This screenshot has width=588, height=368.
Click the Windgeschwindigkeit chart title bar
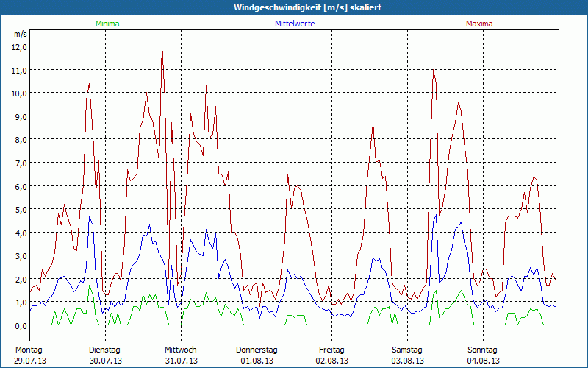294,7
